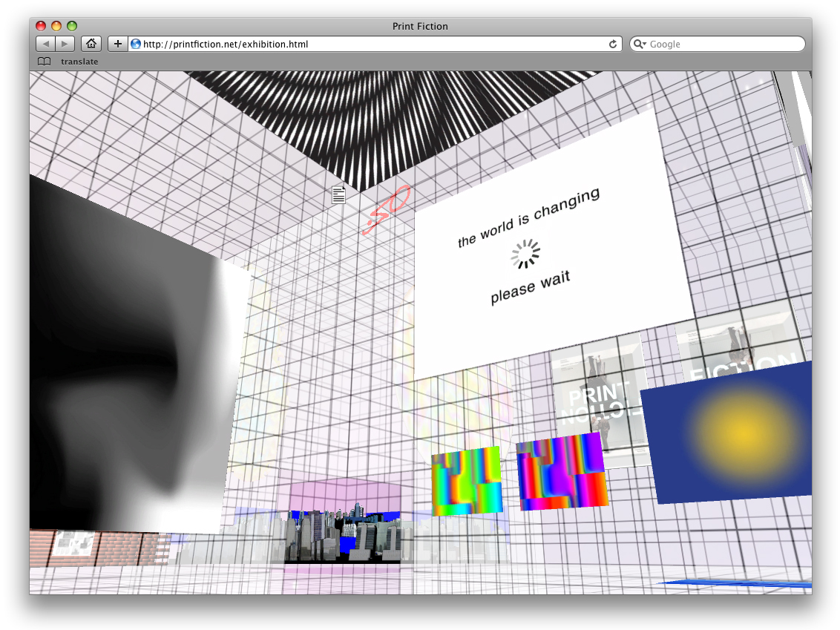Viewport: 840px width, 630px height.
Task: Click the Forward navigation arrow
Action: tap(65, 44)
